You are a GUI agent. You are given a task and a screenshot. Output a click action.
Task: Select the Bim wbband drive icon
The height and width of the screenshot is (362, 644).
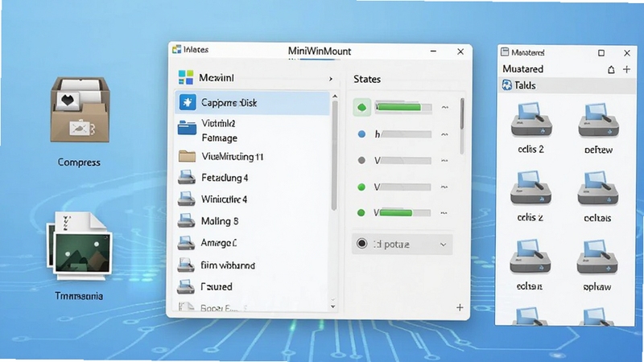click(x=186, y=265)
